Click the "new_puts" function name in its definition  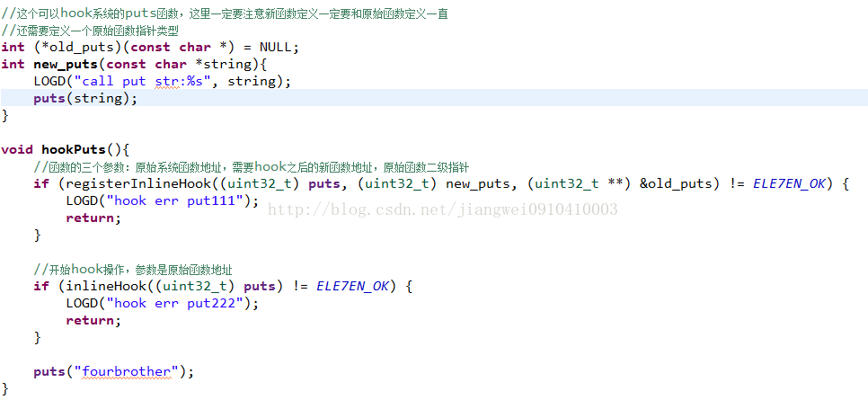[66, 65]
